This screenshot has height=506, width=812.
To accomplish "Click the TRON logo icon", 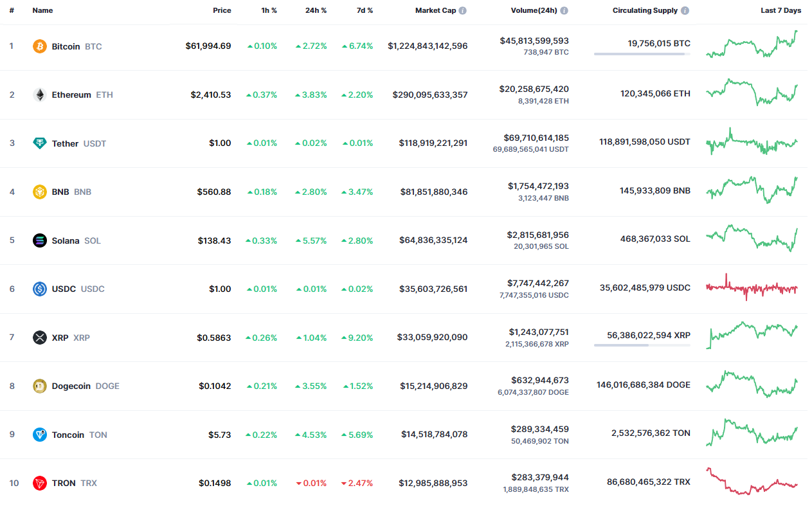I will tap(40, 483).
